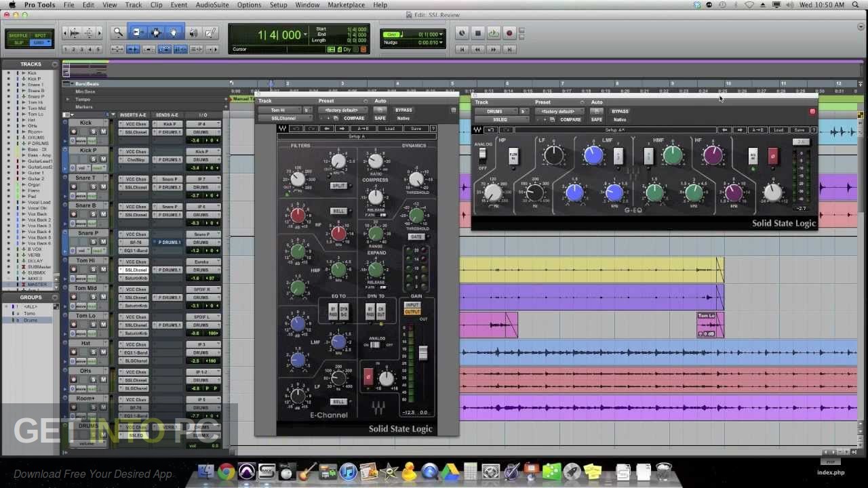Screen dimensions: 868x488
Task: Click the Play transport button
Action: coord(493,33)
